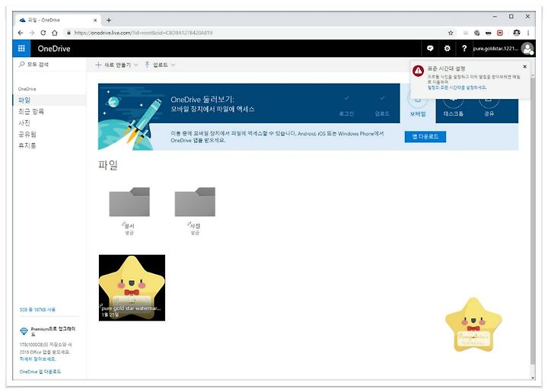This screenshot has width=548, height=392.
Task: Go back with the browser back arrow
Action: tap(21, 33)
